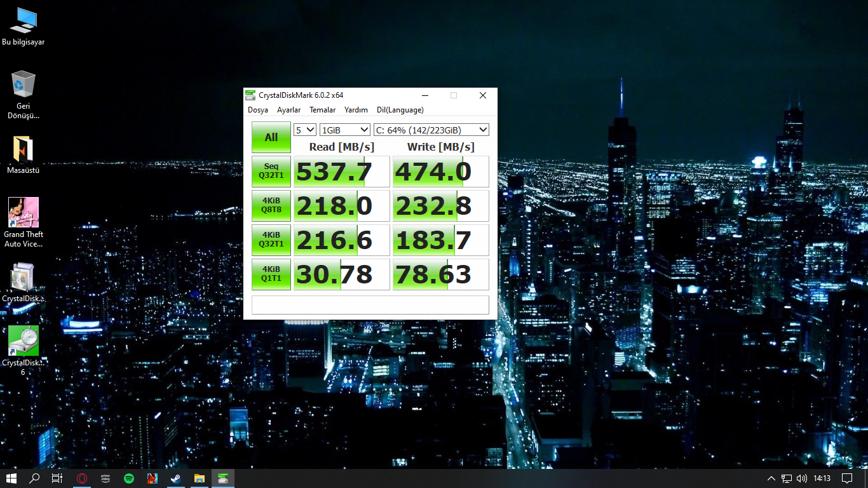
Task: Open the Temalar menu
Action: click(x=322, y=110)
